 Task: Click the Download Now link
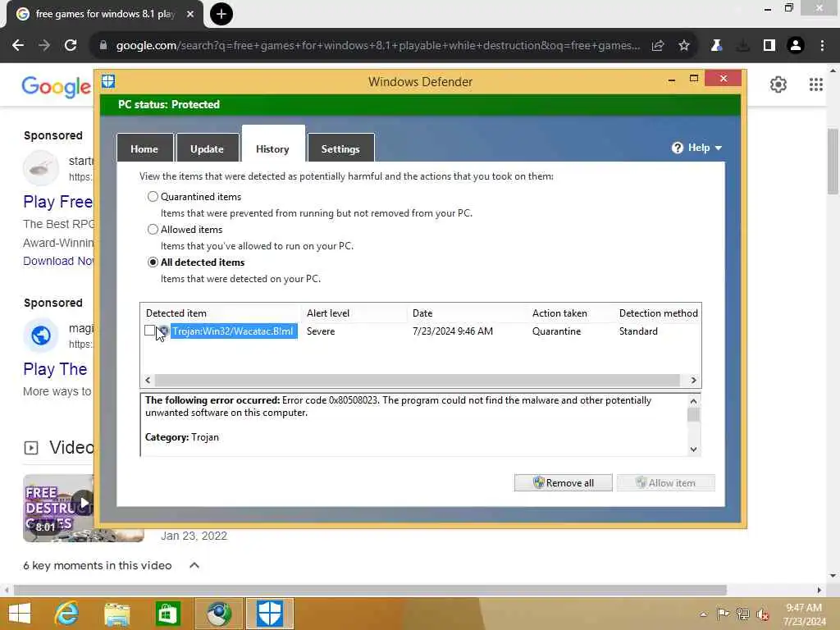(58, 261)
